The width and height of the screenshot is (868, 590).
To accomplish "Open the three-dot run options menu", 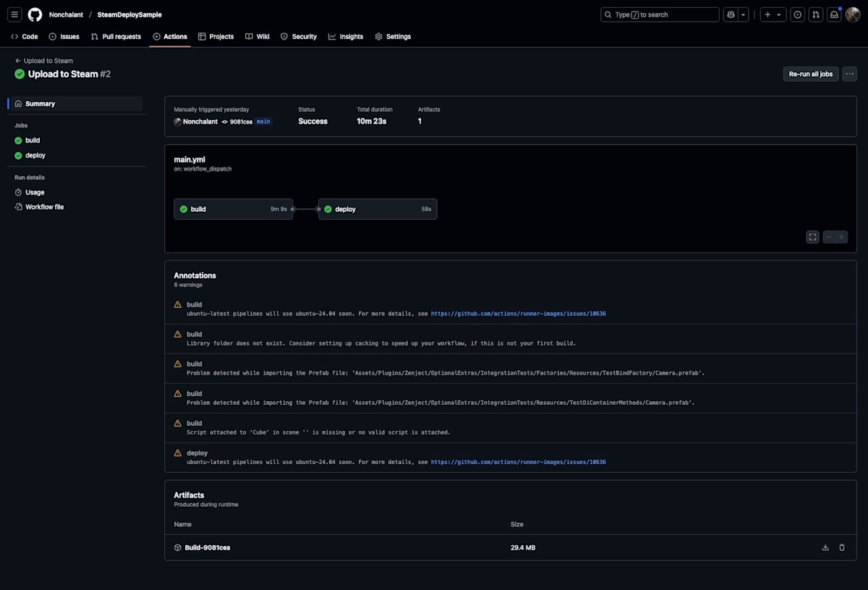I will click(x=850, y=74).
